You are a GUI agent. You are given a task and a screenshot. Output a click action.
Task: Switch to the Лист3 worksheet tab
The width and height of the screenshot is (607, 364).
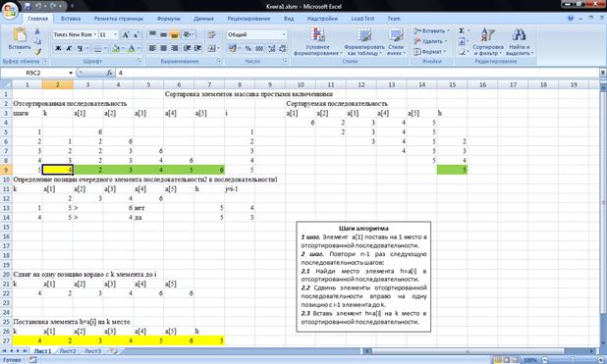click(x=92, y=351)
